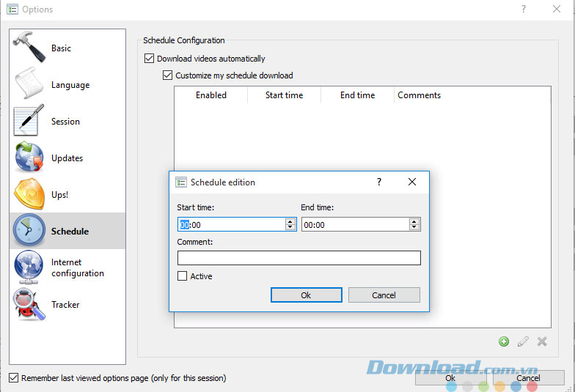Switch to the Schedule tab label
575x392 pixels.
point(70,232)
